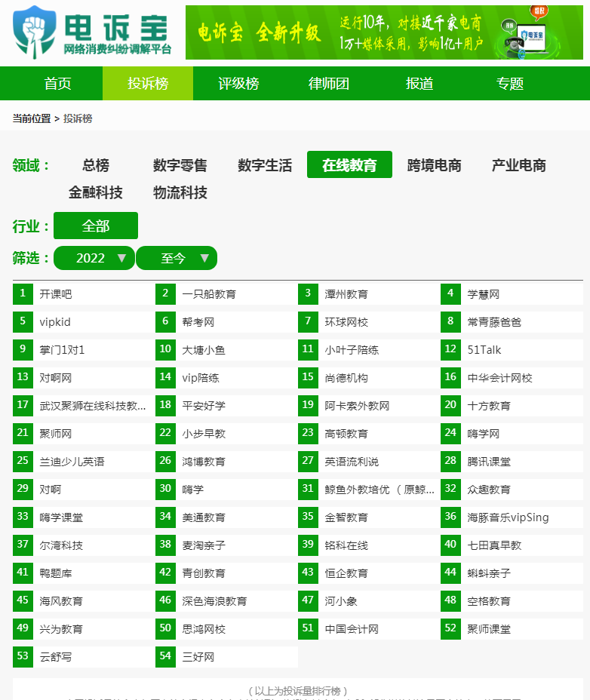Open 一只船教育 ranking entry
The width and height of the screenshot is (590, 700).
point(226,294)
